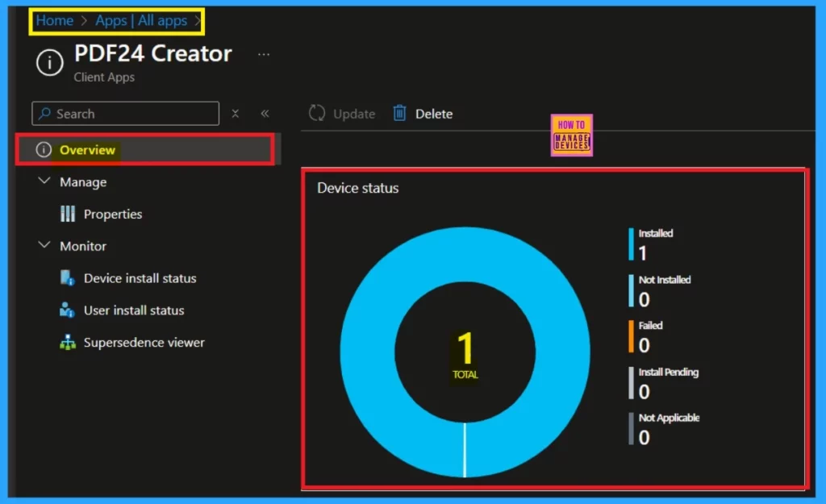This screenshot has width=826, height=504.
Task: Click the Update button label
Action: (354, 114)
